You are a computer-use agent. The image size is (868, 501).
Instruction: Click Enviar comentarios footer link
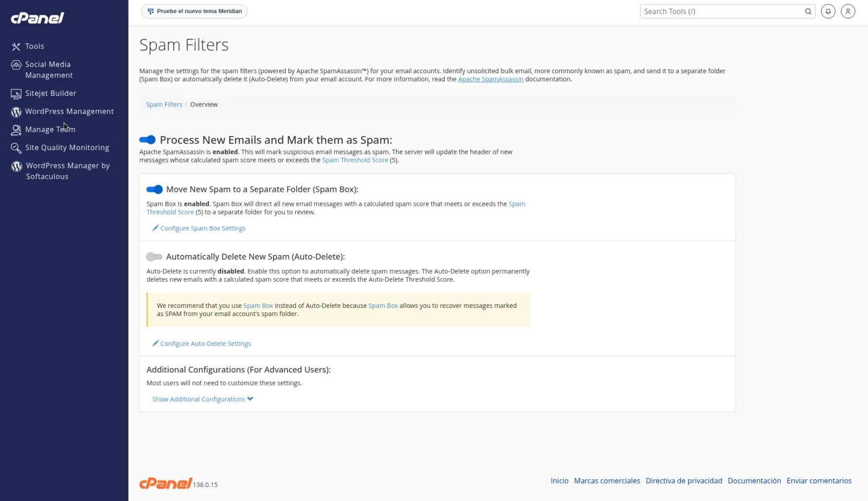[819, 481]
